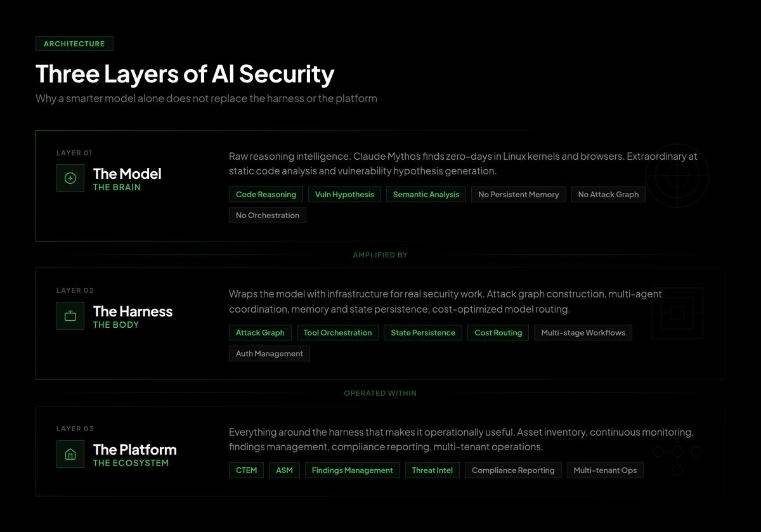The width and height of the screenshot is (761, 532).
Task: Click The Harness title
Action: point(133,311)
